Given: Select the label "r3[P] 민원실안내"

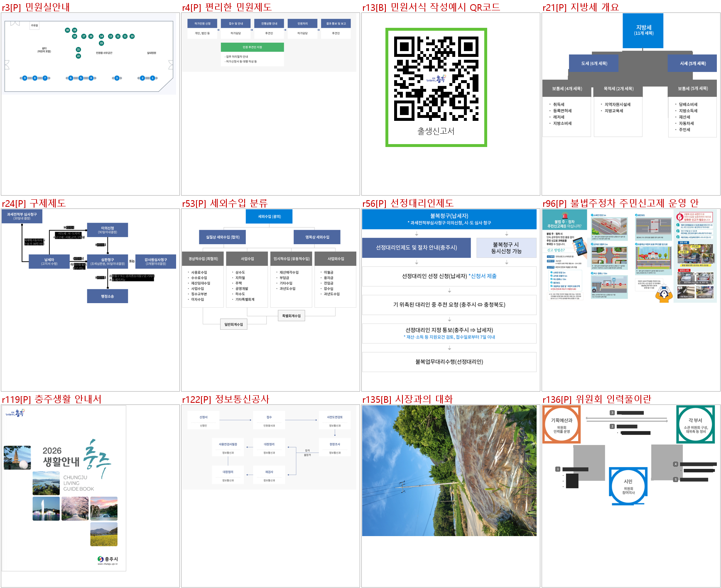Looking at the screenshot, I should (x=36, y=7).
